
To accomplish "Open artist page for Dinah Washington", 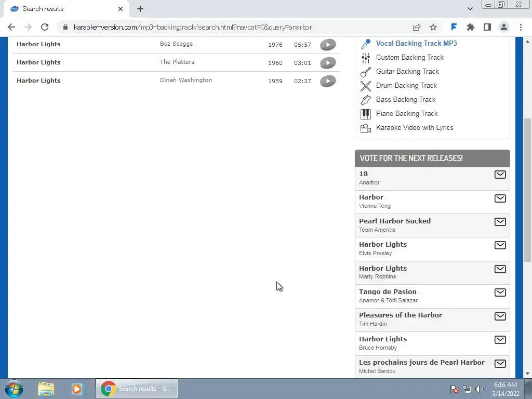I will (x=186, y=80).
